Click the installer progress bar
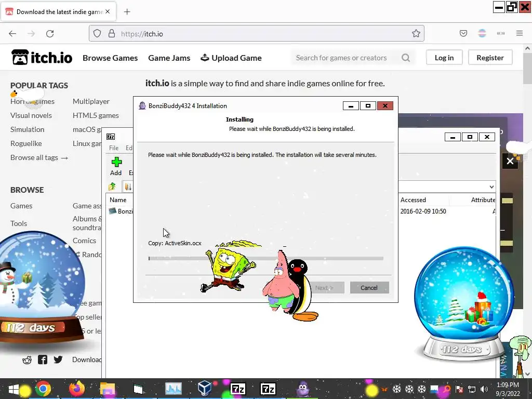The width and height of the screenshot is (532, 399). [x=265, y=259]
